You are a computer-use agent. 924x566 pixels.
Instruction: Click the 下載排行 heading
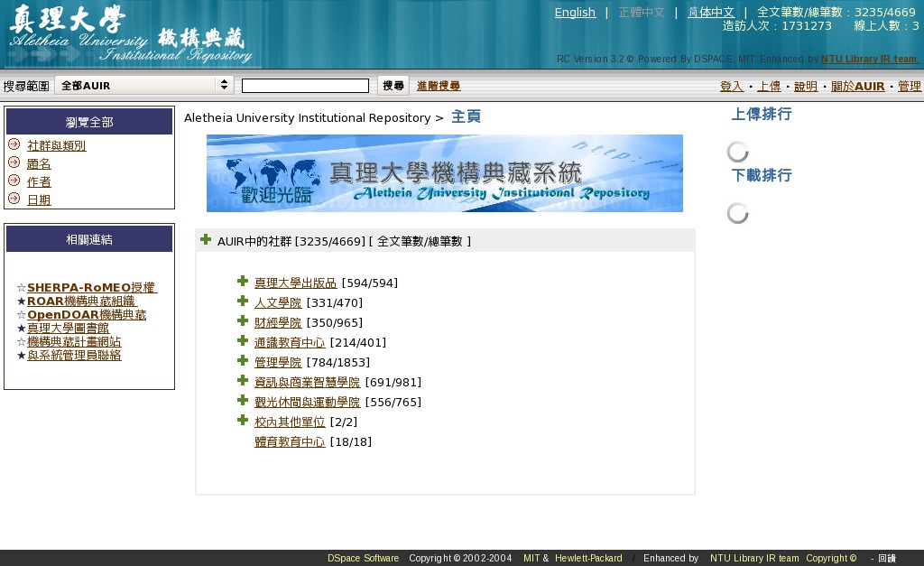tap(762, 175)
